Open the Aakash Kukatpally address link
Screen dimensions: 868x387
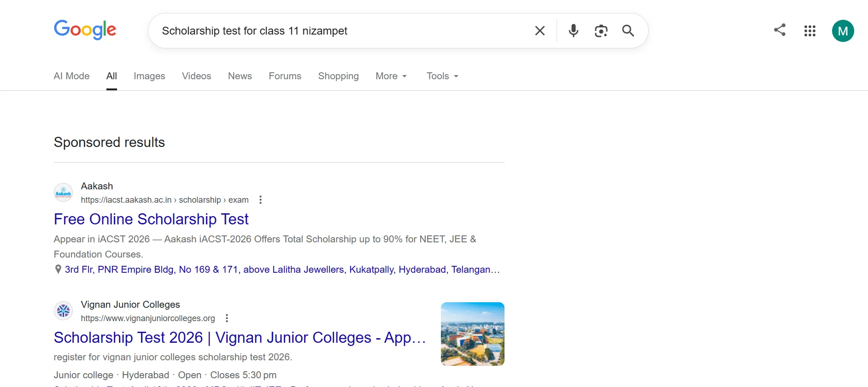click(282, 270)
